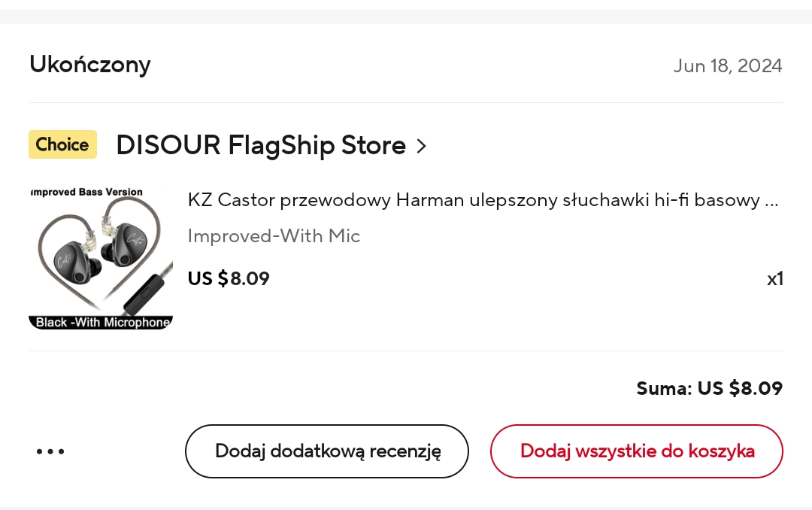The width and height of the screenshot is (812, 510).
Task: Select the Improved-With Mic variant text
Action: point(274,236)
